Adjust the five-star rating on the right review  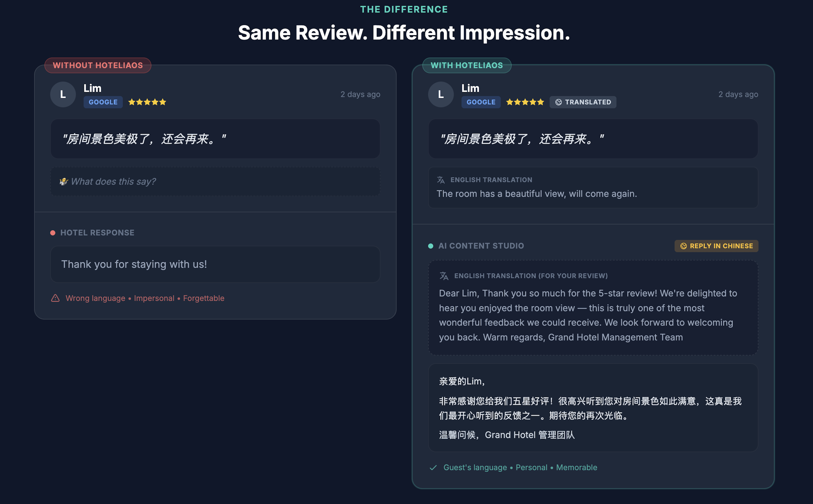[525, 102]
